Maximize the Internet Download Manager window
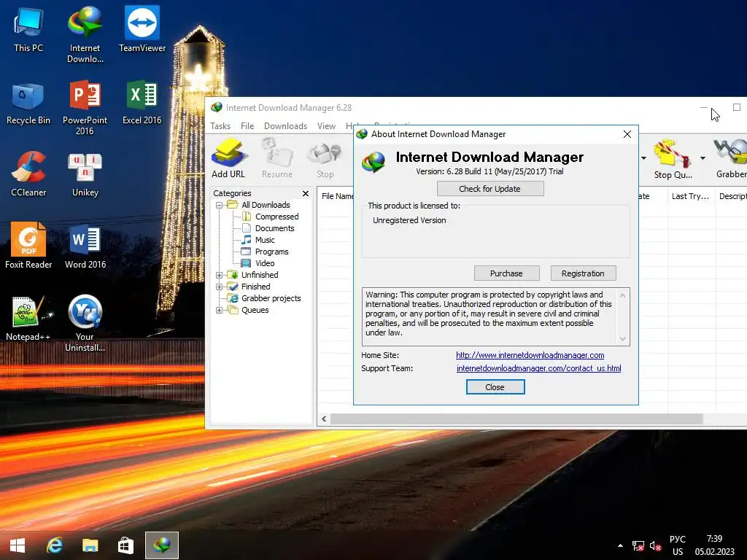747x560 pixels. [737, 108]
